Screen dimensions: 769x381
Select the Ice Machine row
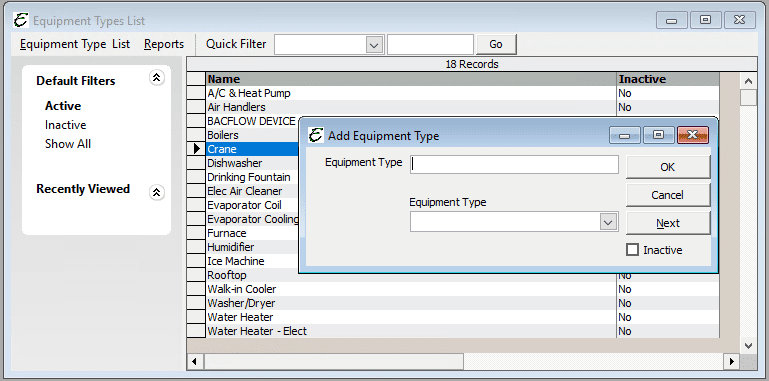pyautogui.click(x=252, y=261)
